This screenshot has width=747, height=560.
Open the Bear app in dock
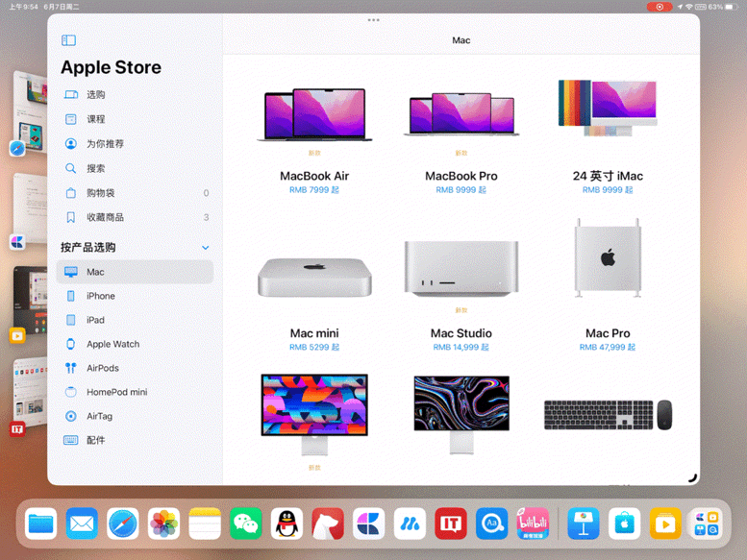coord(328,523)
